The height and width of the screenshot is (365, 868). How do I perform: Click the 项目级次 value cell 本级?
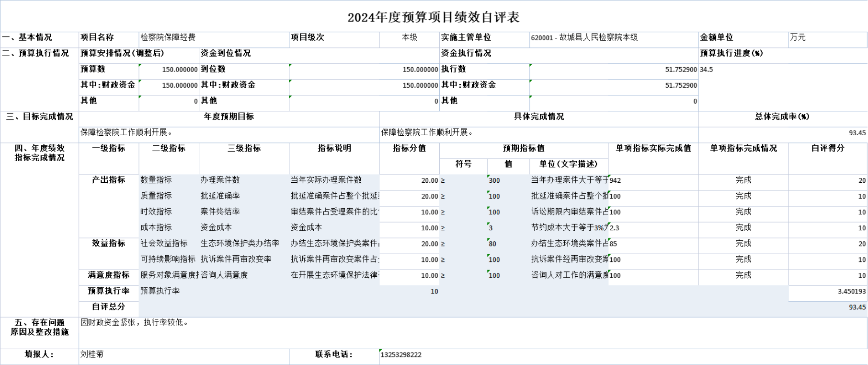tap(410, 37)
